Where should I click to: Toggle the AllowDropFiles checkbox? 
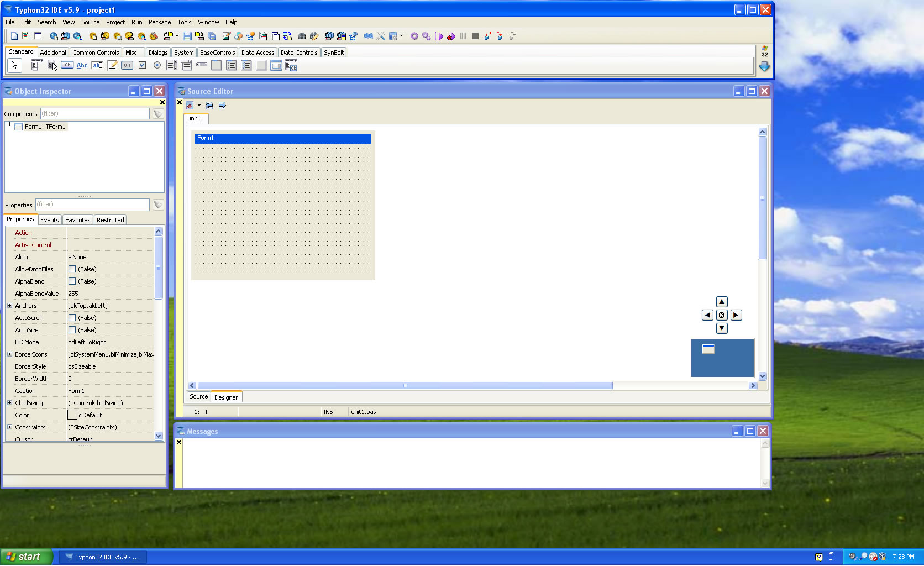coord(72,269)
